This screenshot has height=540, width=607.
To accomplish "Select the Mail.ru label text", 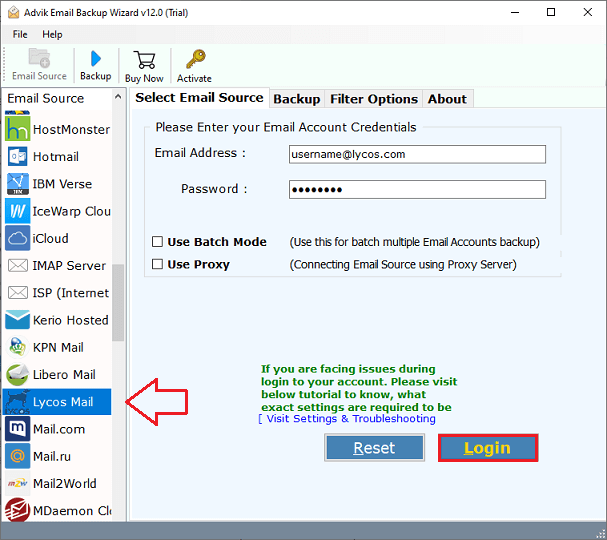I will pyautogui.click(x=52, y=456).
